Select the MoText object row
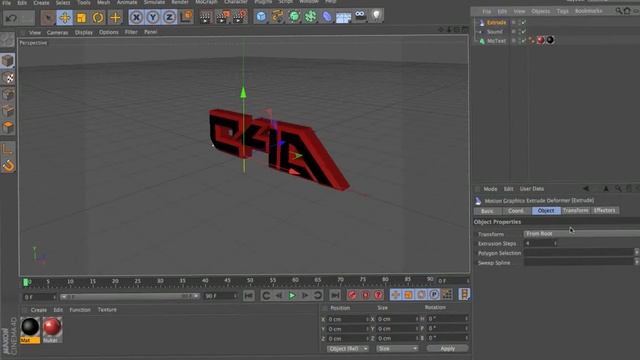Screen dimensions: 640x360 point(496,41)
